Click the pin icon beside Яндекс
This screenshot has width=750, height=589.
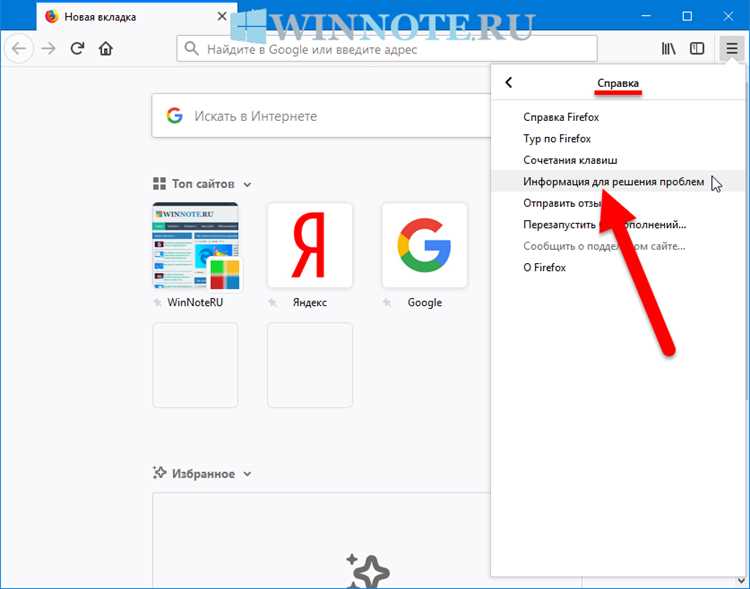tap(272, 302)
